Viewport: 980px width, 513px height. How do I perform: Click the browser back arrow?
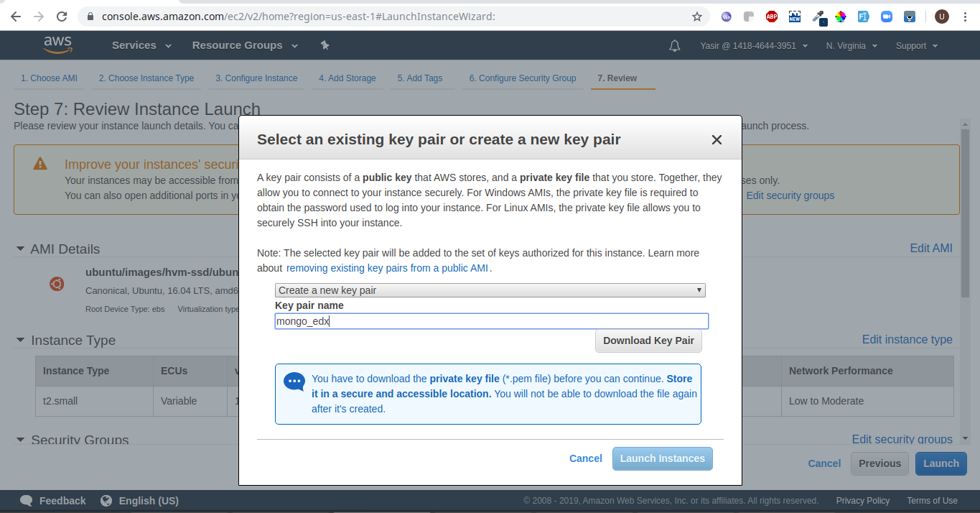pos(16,16)
